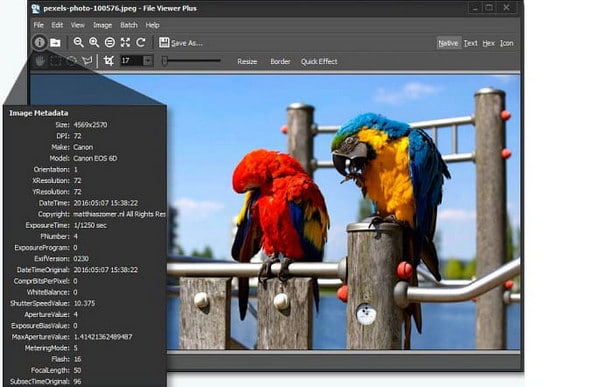600x387 pixels.
Task: Switch to Text view
Action: (x=470, y=43)
